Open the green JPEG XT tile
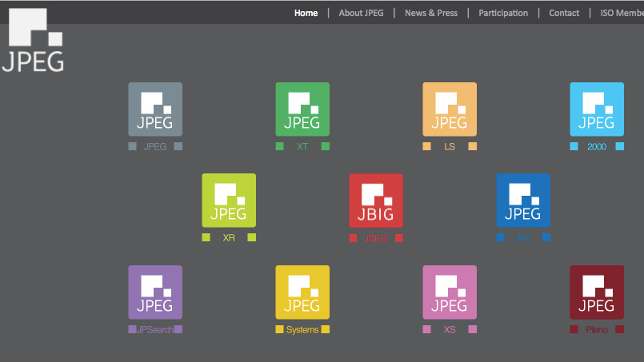Image resolution: width=644 pixels, height=362 pixels. pyautogui.click(x=302, y=109)
